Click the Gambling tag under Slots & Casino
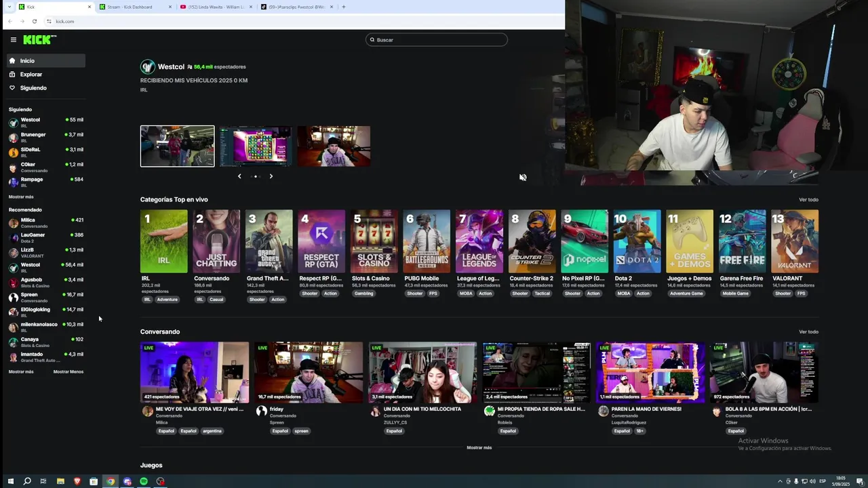Image resolution: width=868 pixels, height=488 pixels. pos(363,293)
